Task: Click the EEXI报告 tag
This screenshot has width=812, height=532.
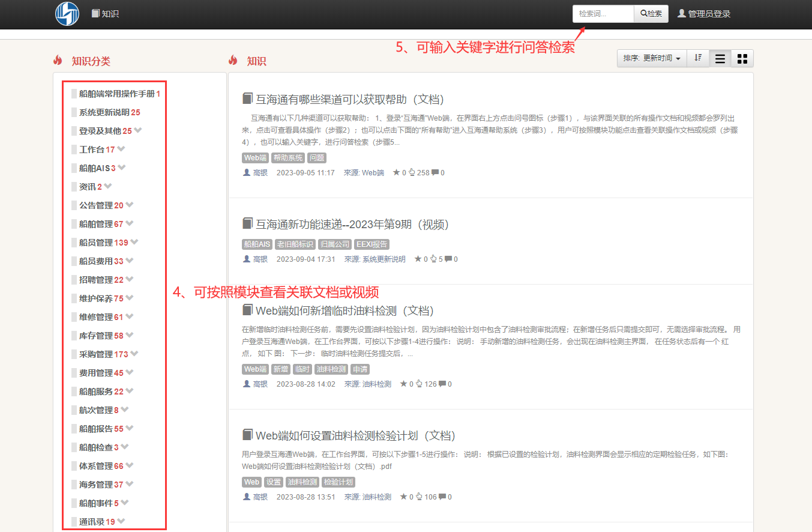Action: click(371, 244)
